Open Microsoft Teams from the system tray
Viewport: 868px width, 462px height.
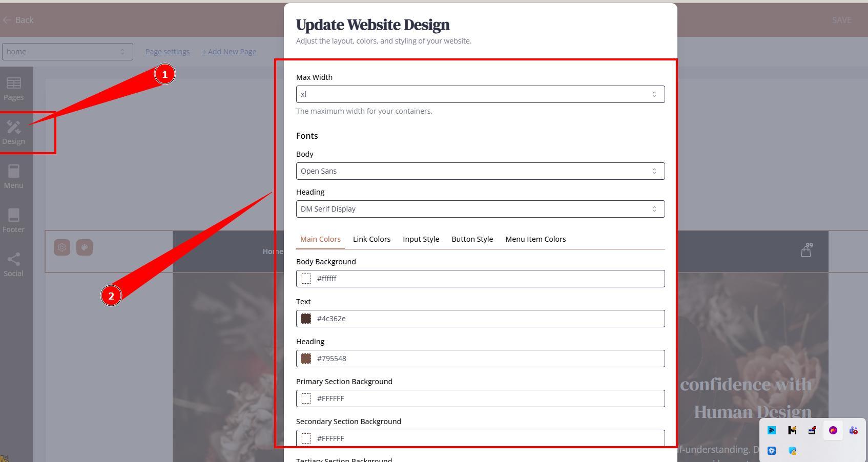tap(853, 431)
